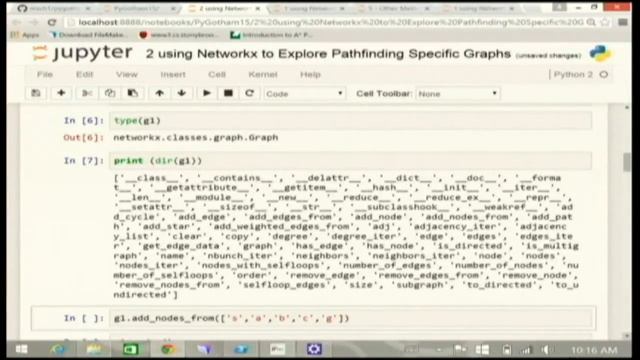The image size is (640, 360).
Task: Click the 'networkx.classes.graph.Graph' output text
Action: (196, 138)
